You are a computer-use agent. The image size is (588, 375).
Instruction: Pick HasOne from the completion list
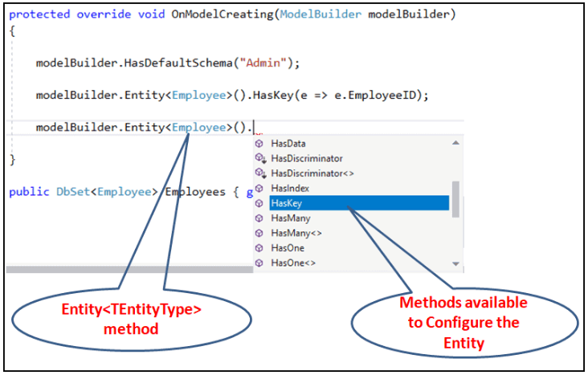[288, 248]
